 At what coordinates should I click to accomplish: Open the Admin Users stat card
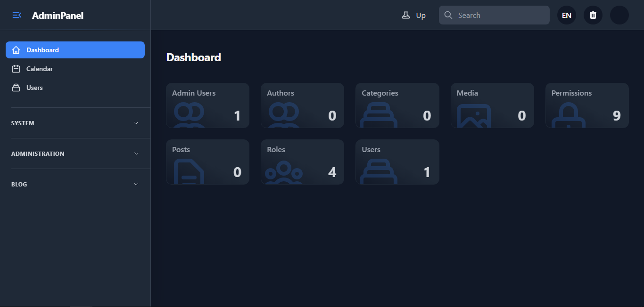coord(207,105)
